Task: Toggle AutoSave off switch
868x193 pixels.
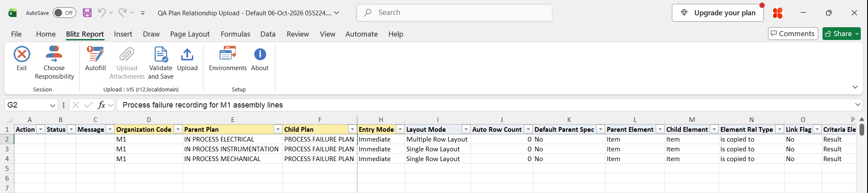Action: coord(64,13)
